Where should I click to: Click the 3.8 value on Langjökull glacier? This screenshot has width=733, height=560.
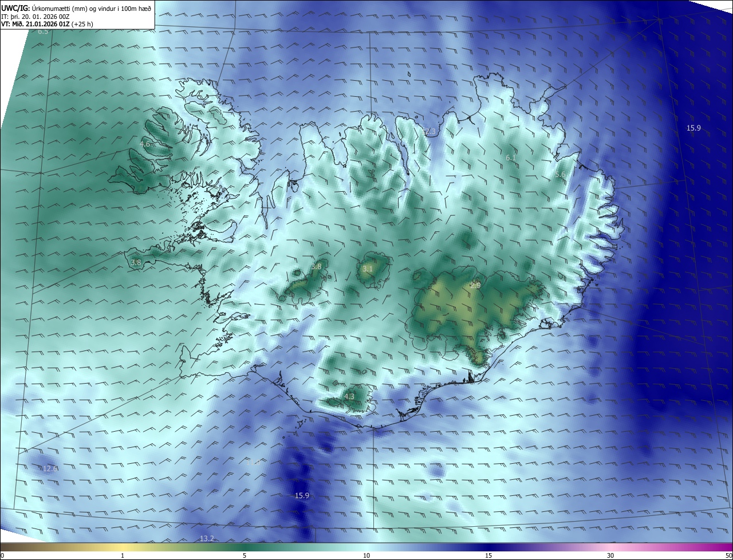316,266
